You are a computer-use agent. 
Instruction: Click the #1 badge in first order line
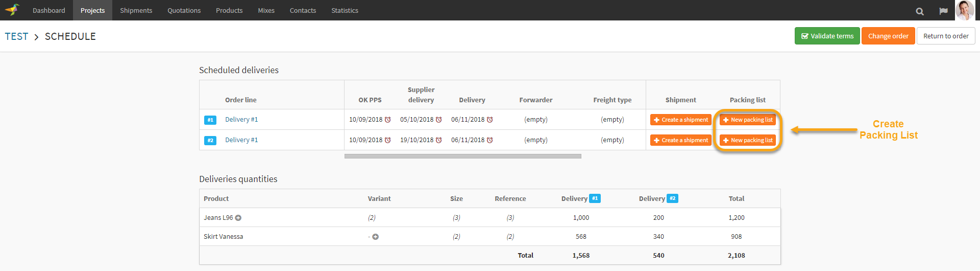pyautogui.click(x=210, y=120)
